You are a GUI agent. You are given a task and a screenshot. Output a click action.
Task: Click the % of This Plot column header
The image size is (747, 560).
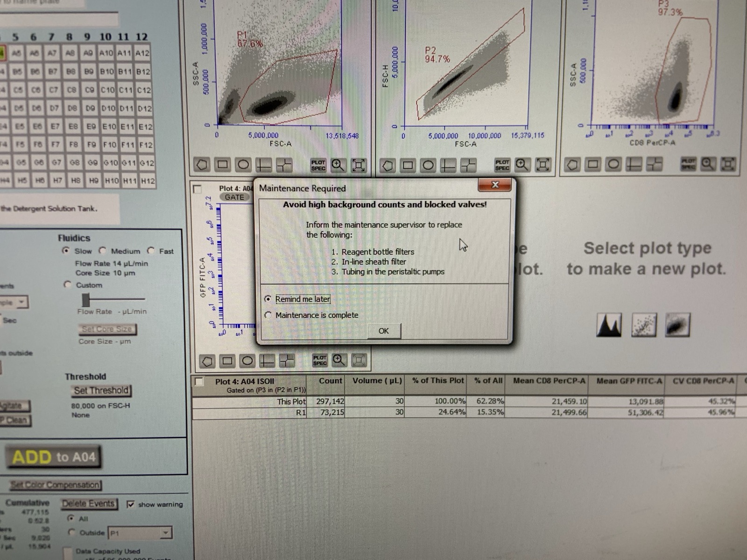[x=438, y=381]
